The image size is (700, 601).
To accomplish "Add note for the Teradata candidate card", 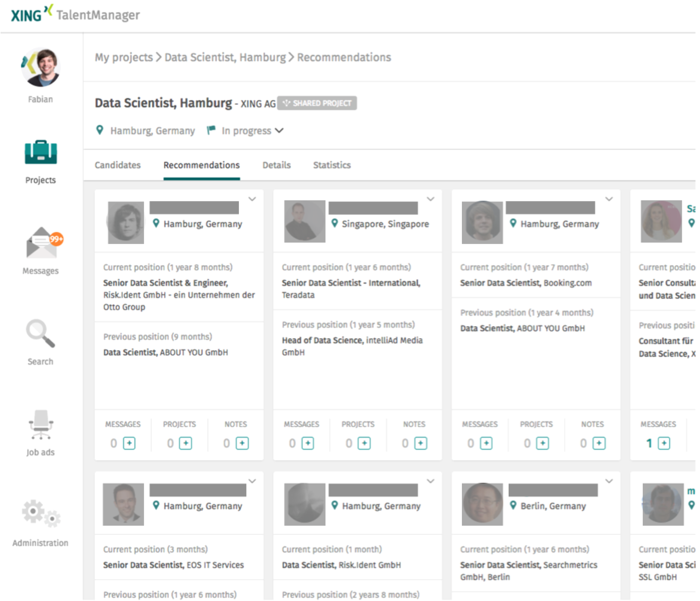I will pyautogui.click(x=420, y=443).
